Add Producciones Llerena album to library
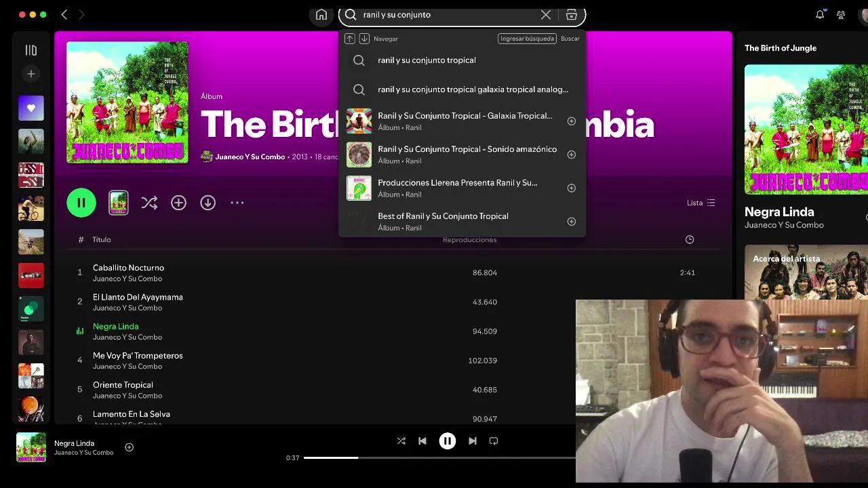This screenshot has width=868, height=488. point(571,188)
